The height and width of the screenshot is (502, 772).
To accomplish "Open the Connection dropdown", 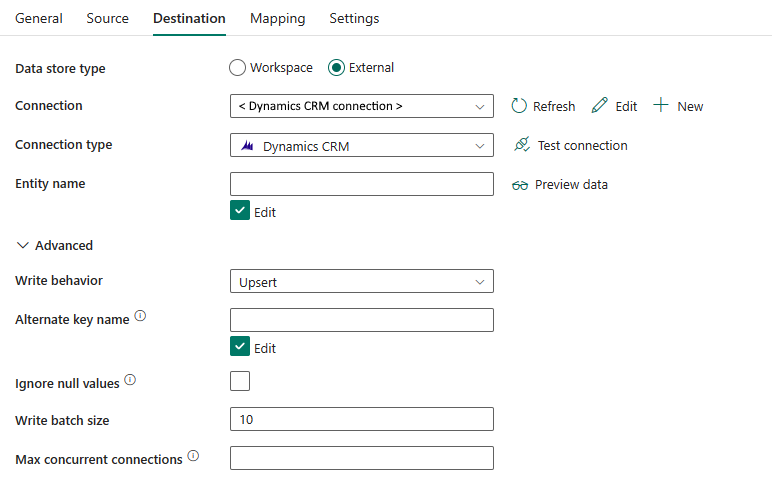I will (362, 106).
